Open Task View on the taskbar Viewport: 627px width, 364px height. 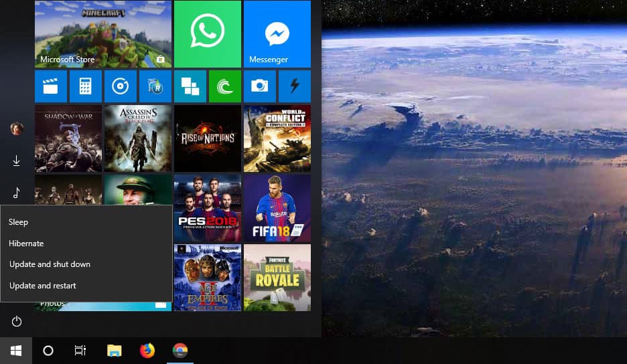(x=80, y=351)
